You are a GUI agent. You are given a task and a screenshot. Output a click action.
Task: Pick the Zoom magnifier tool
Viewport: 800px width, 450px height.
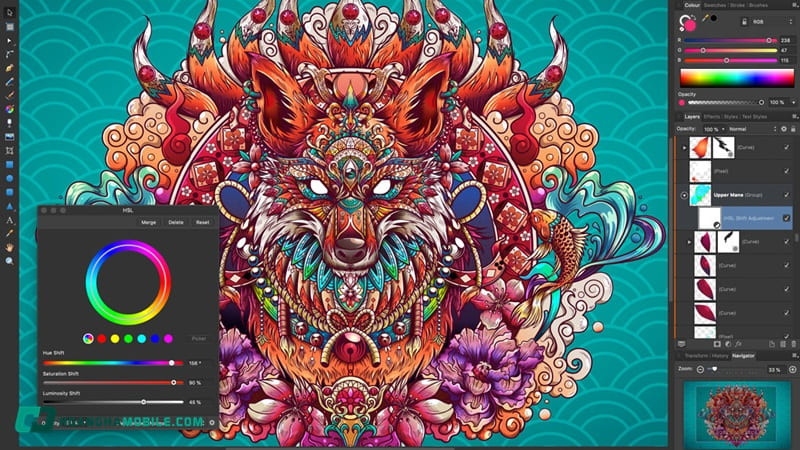[x=9, y=260]
